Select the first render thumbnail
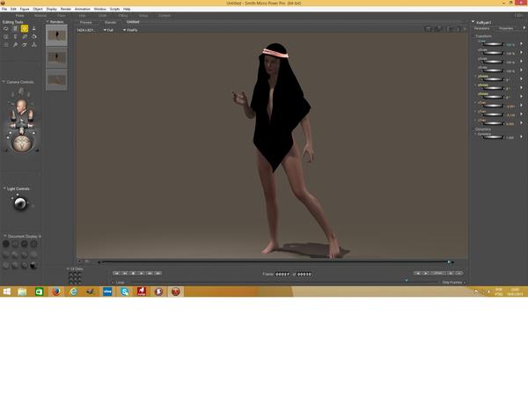The height and width of the screenshot is (420, 528). (x=56, y=35)
